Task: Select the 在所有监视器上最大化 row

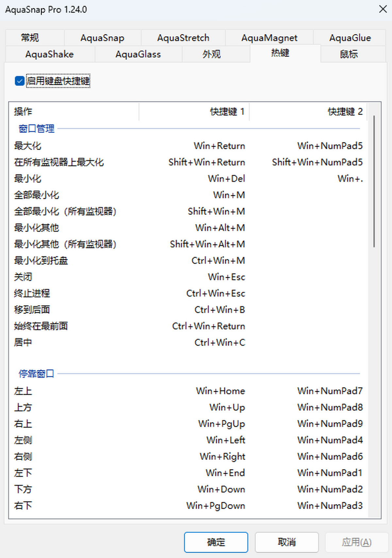Action: [188, 162]
